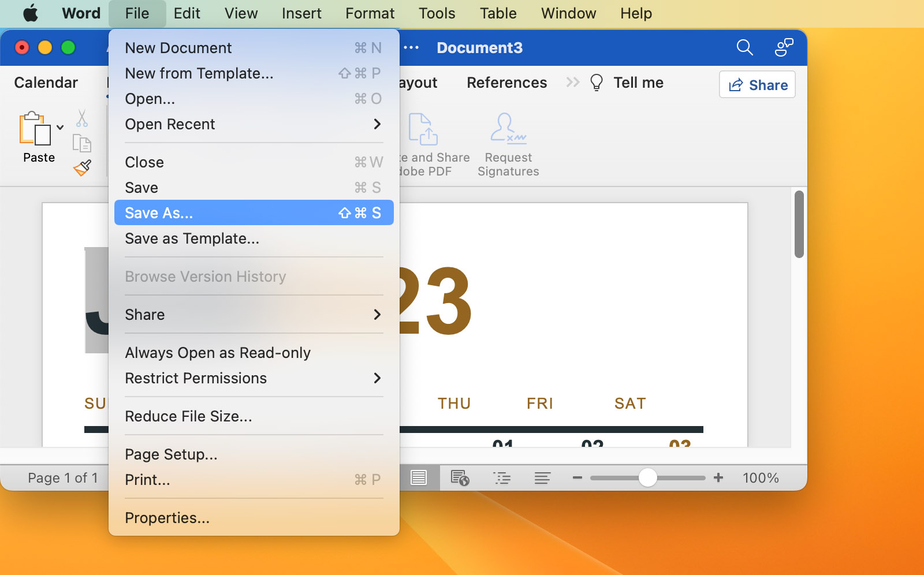Switch to the References ribbon tab
Image resolution: width=924 pixels, height=575 pixels.
click(x=506, y=83)
